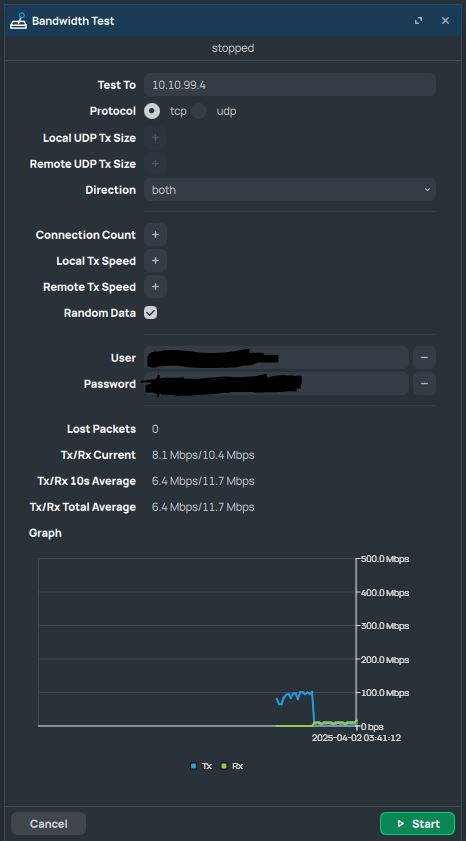This screenshot has width=466, height=841.
Task: Click the stopped status text
Action: (233, 48)
